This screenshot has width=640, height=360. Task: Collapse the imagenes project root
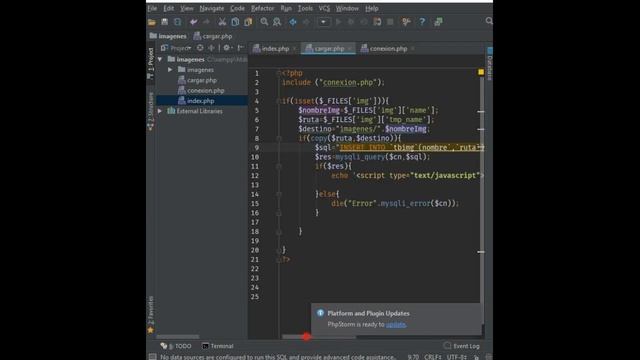point(160,60)
